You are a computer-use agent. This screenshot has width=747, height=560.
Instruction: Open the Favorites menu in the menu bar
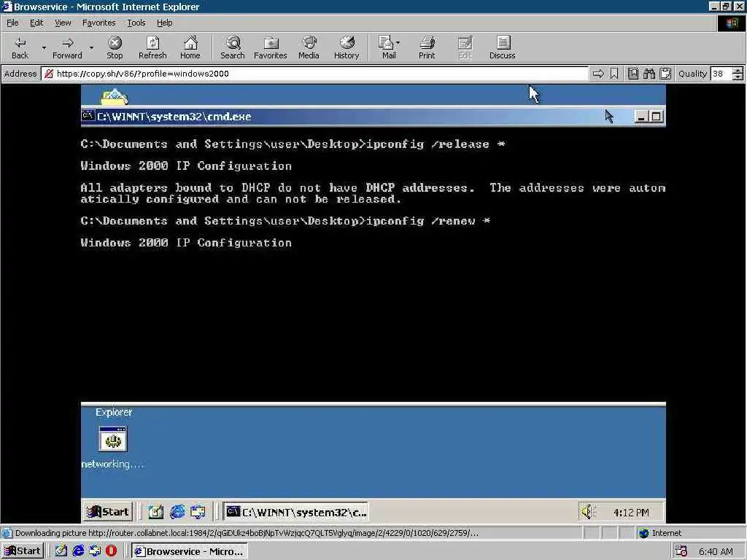98,23
